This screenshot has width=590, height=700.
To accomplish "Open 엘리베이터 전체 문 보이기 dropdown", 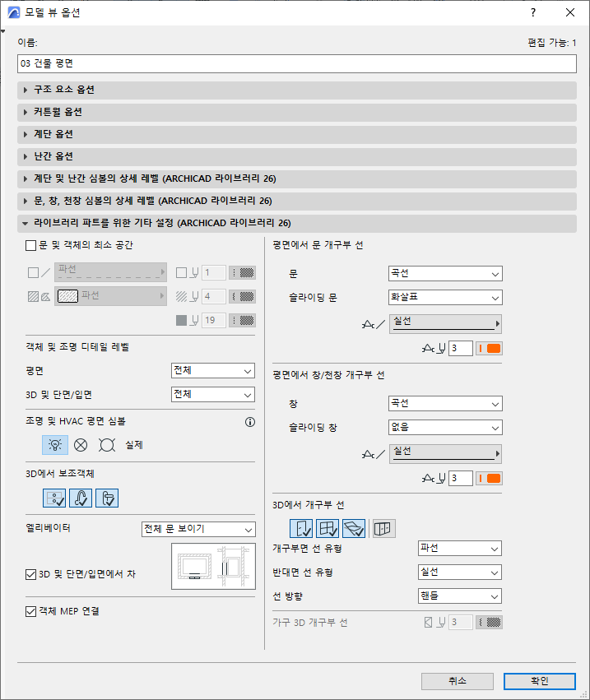I will coord(198,529).
